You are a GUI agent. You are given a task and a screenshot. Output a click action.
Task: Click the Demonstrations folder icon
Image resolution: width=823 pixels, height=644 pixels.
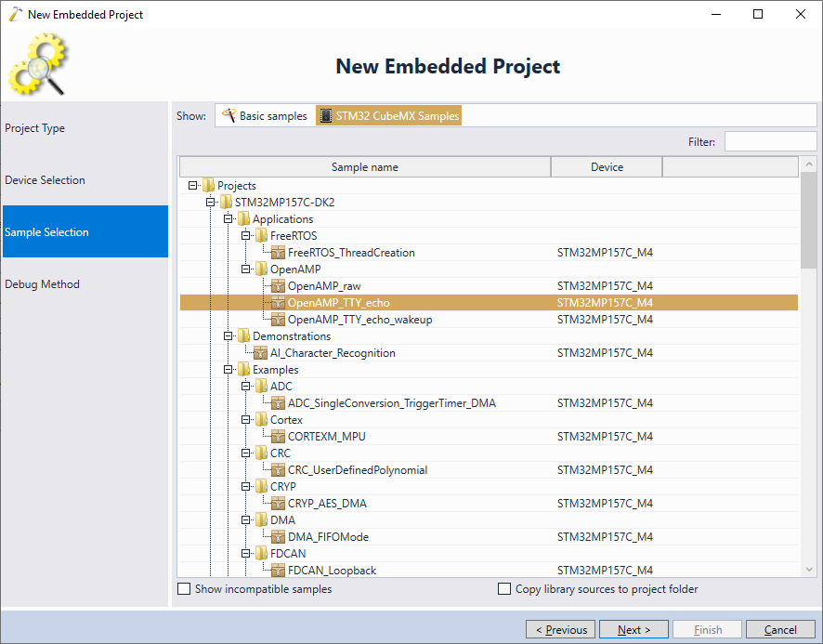[243, 336]
